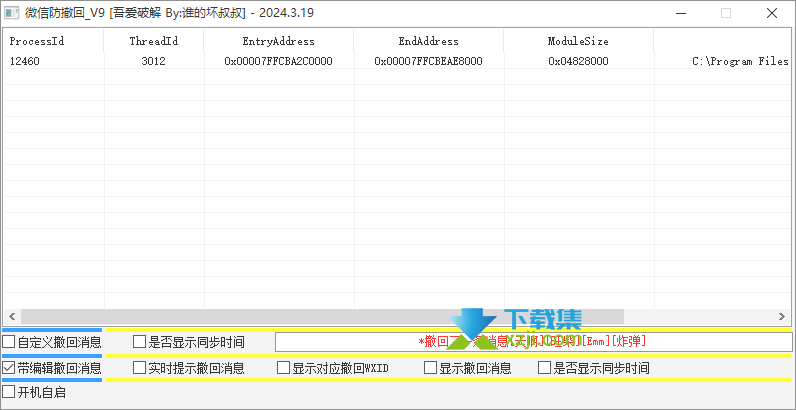
Task: Click the EndAddress column header
Action: tap(428, 41)
